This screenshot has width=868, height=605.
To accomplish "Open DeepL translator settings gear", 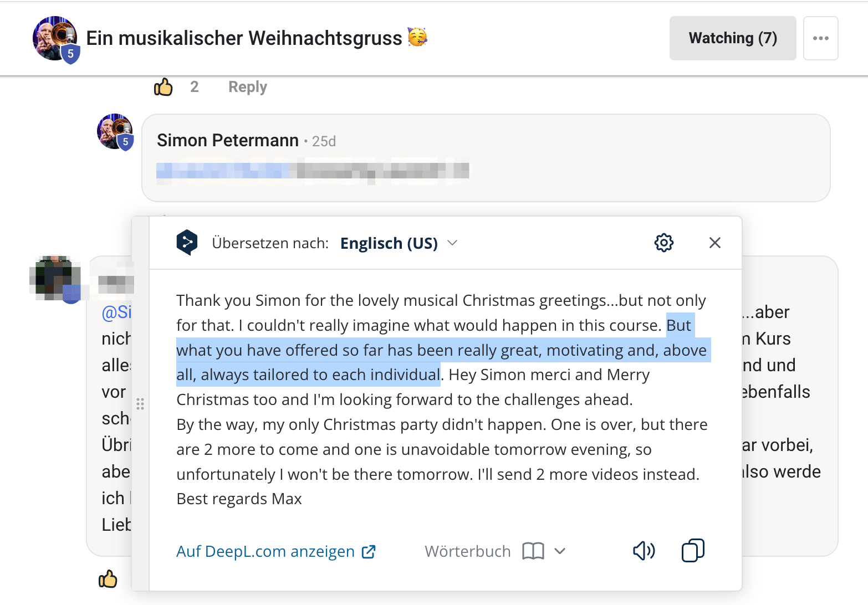I will 663,243.
